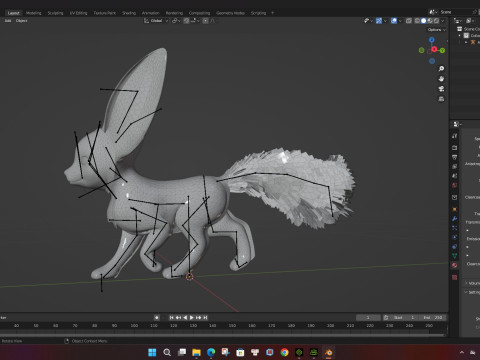Open the Add menu

click(8, 21)
